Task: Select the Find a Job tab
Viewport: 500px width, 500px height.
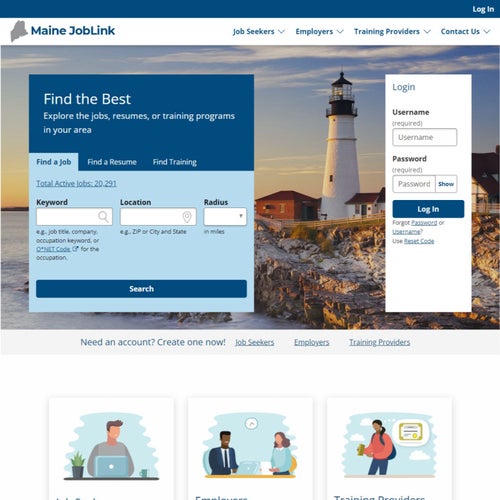Action: coord(54,162)
